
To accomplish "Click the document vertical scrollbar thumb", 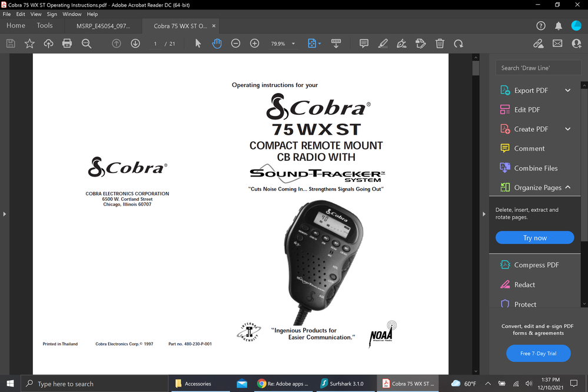I will 476,68.
